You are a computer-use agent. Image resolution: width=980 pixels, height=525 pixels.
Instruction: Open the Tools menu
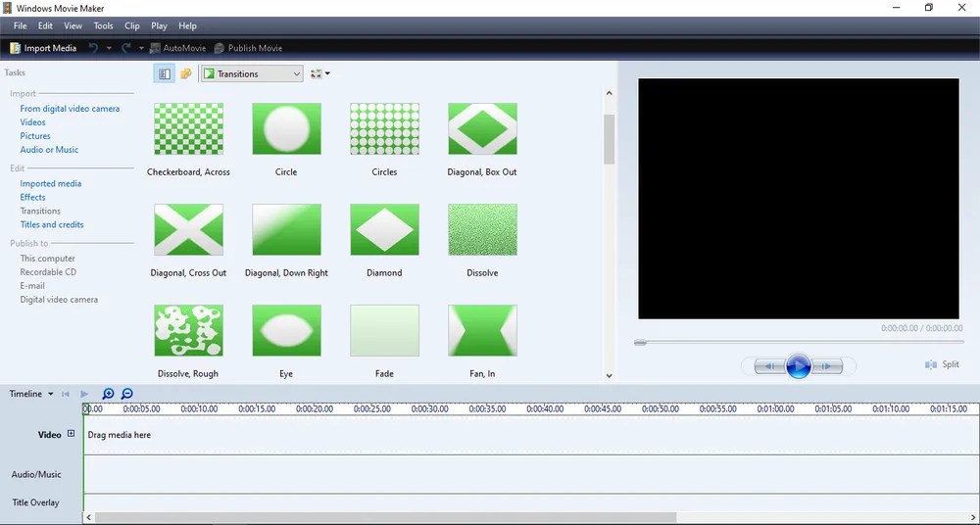(x=103, y=26)
